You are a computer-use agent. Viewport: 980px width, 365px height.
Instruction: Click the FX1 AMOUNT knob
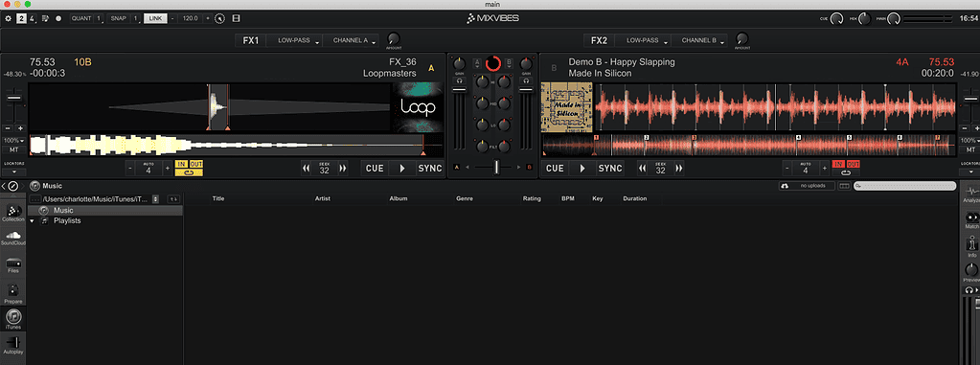[x=393, y=38]
